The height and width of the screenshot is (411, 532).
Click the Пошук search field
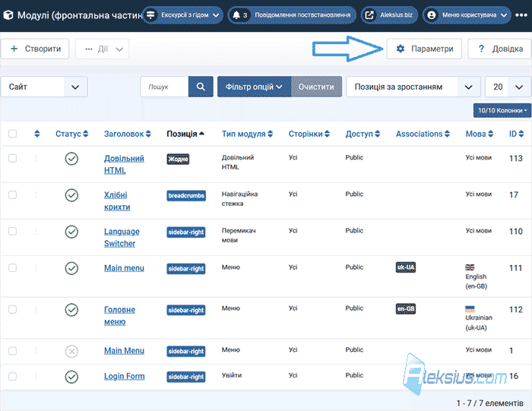point(165,87)
